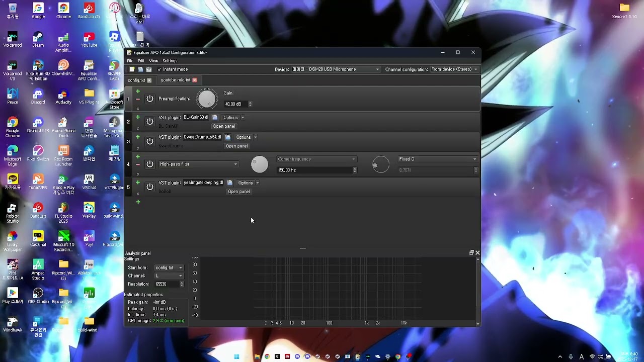
Task: Add a new filter at the bottom of the list
Action: pos(138,202)
